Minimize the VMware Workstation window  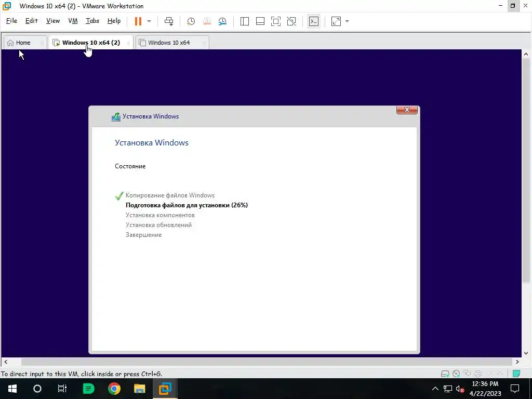tap(500, 6)
